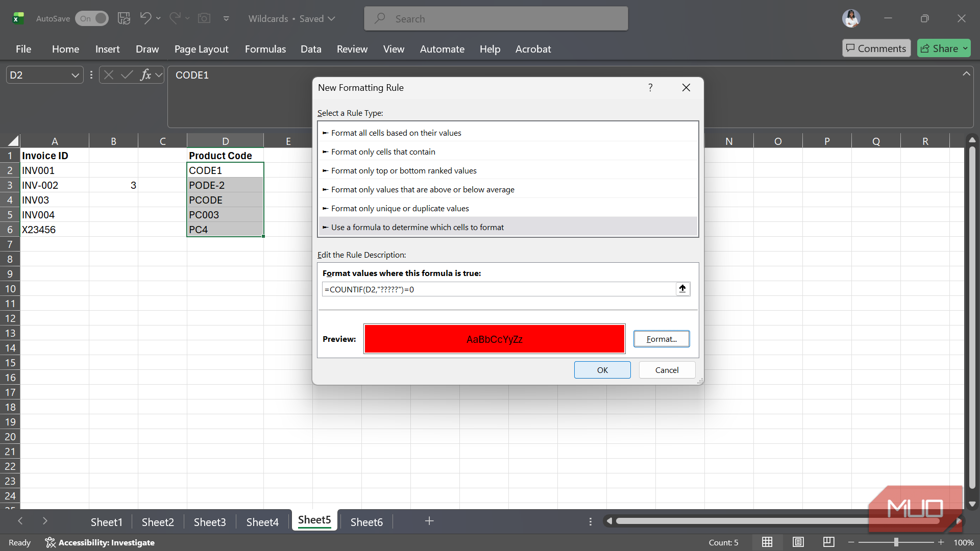Click the COUNTIF formula input field
This screenshot has width=980, height=551.
pos(499,289)
